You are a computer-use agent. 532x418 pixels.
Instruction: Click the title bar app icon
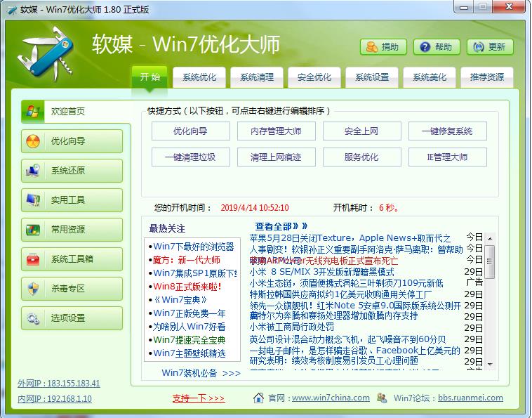pyautogui.click(x=11, y=10)
